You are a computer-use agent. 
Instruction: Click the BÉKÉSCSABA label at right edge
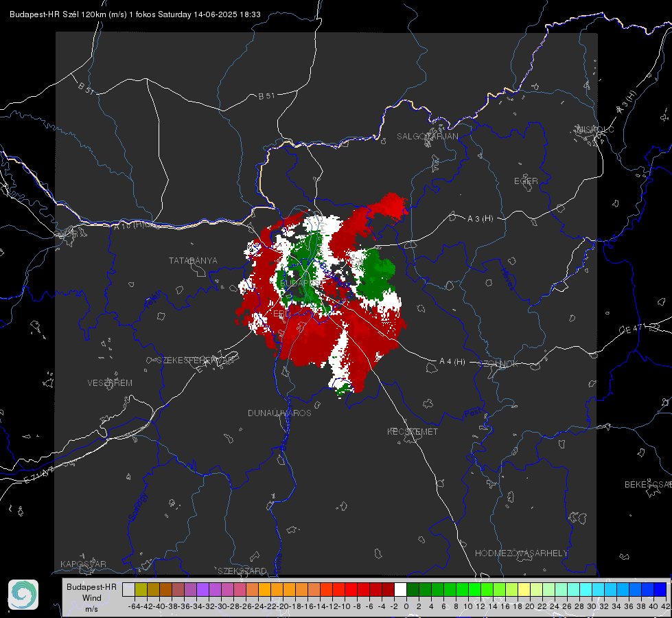coord(648,485)
